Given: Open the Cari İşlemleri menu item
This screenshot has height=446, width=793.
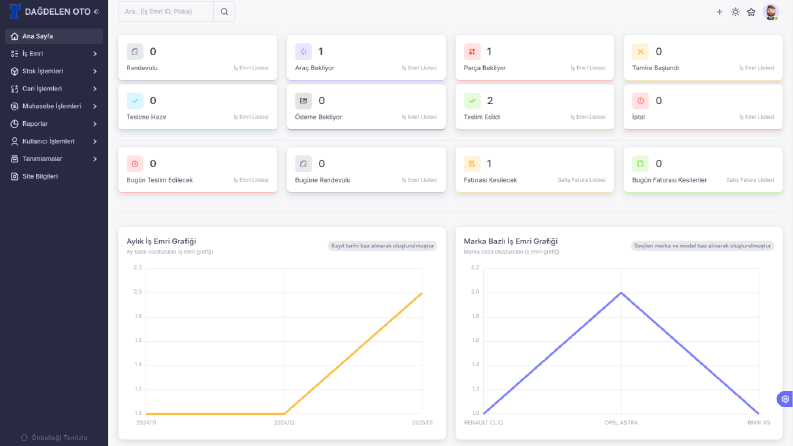Looking at the screenshot, I should (x=54, y=89).
